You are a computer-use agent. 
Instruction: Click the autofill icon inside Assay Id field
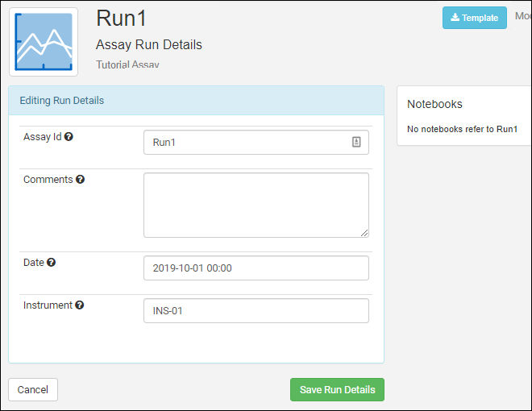pos(356,143)
